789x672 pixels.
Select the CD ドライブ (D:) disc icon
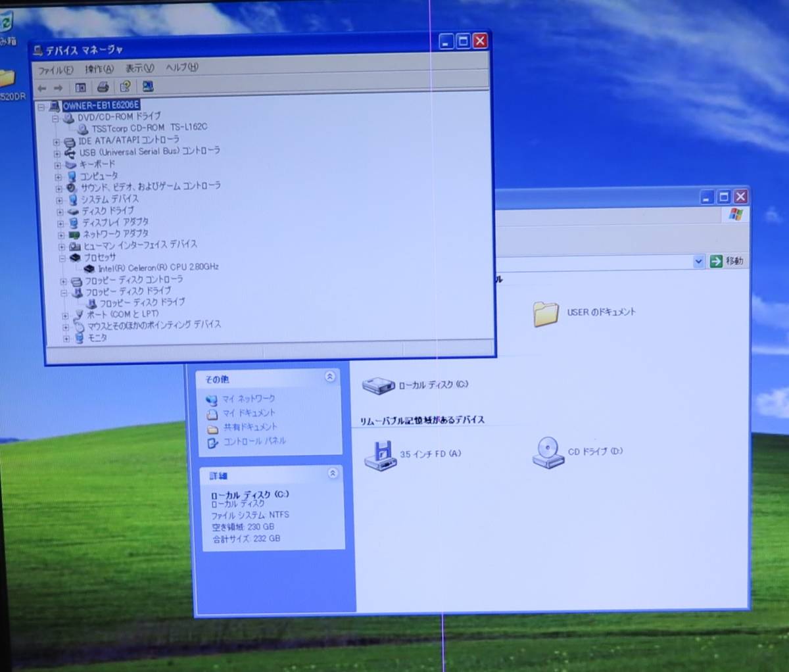point(548,452)
